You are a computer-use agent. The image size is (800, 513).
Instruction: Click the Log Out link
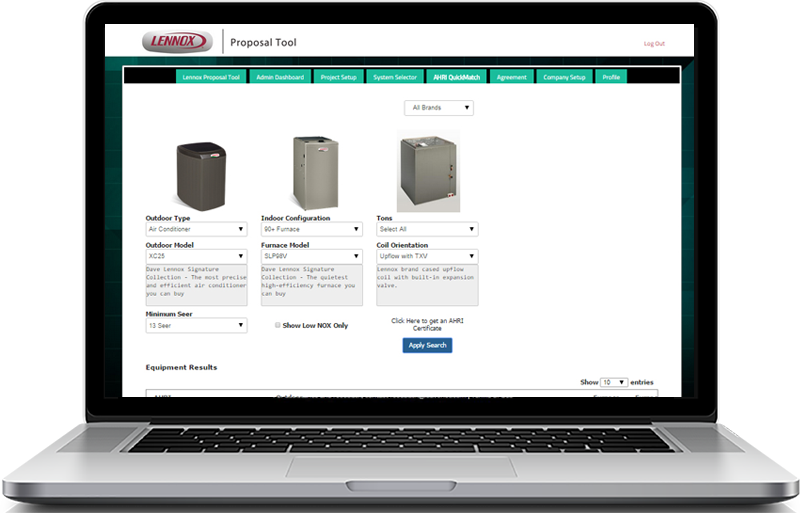coord(654,44)
